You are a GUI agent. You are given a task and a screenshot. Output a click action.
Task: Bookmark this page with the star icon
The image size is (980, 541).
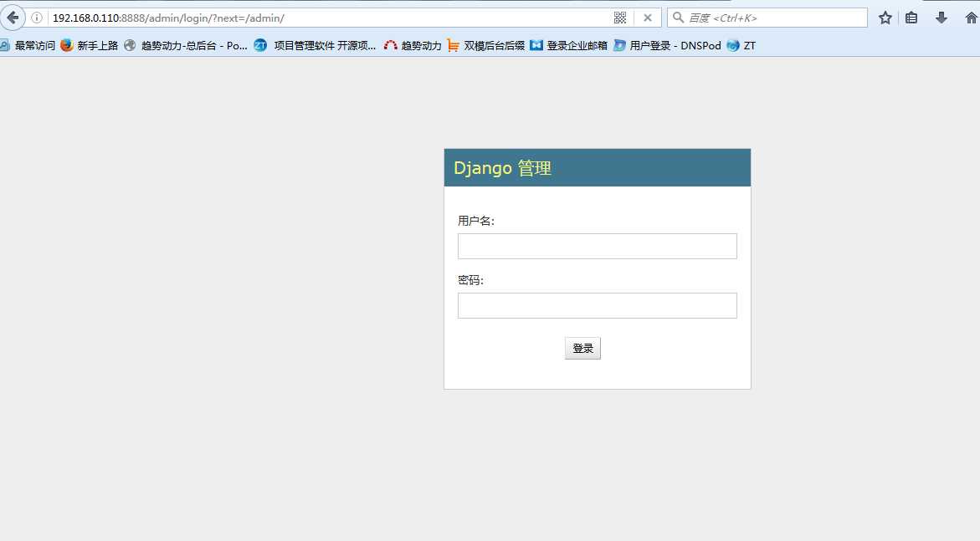coord(885,18)
